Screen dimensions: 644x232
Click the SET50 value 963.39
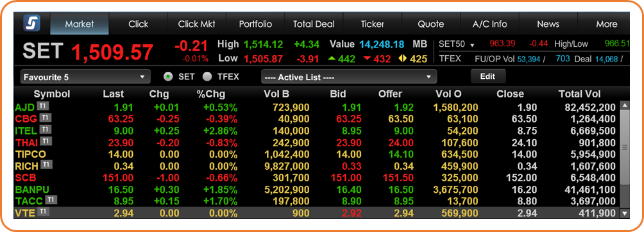[502, 44]
